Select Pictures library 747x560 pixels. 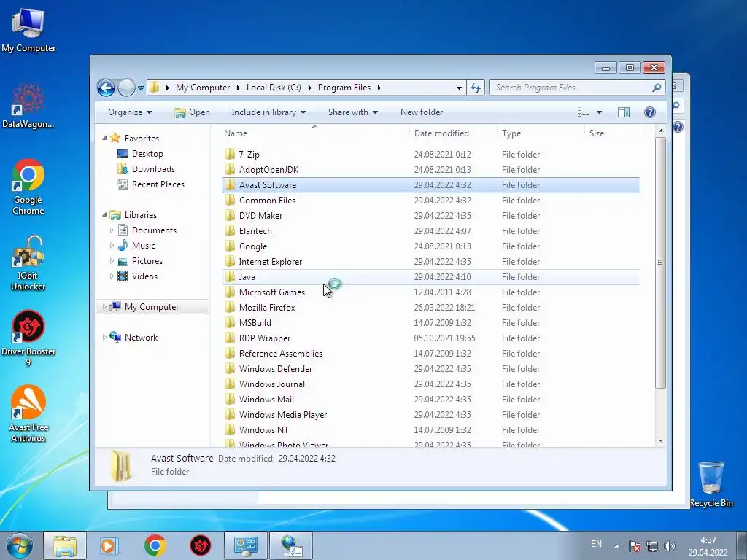[x=139, y=261]
